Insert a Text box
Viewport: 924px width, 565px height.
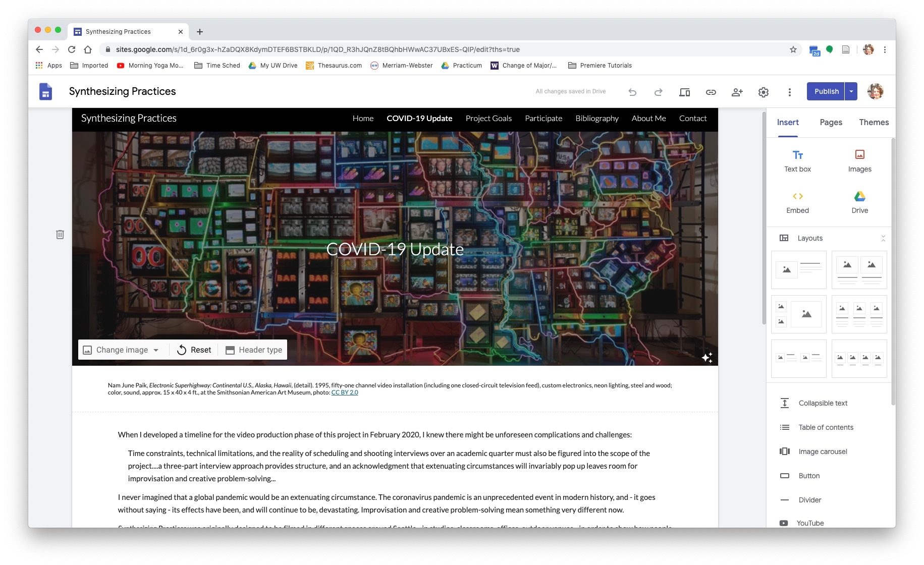[x=797, y=160]
